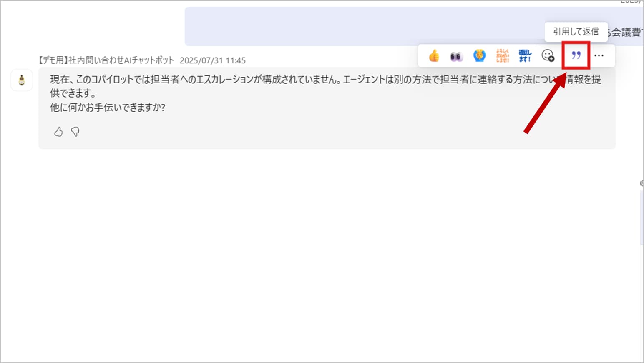Mark the bot answer as helpful

[58, 132]
